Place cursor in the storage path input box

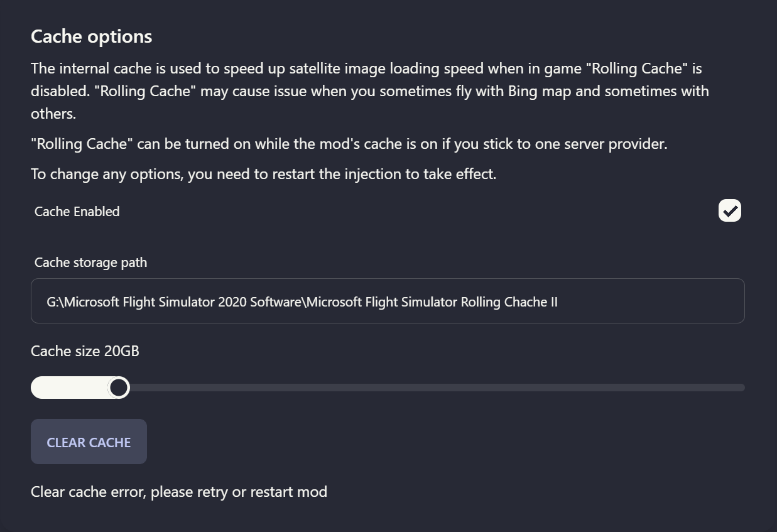tap(388, 301)
